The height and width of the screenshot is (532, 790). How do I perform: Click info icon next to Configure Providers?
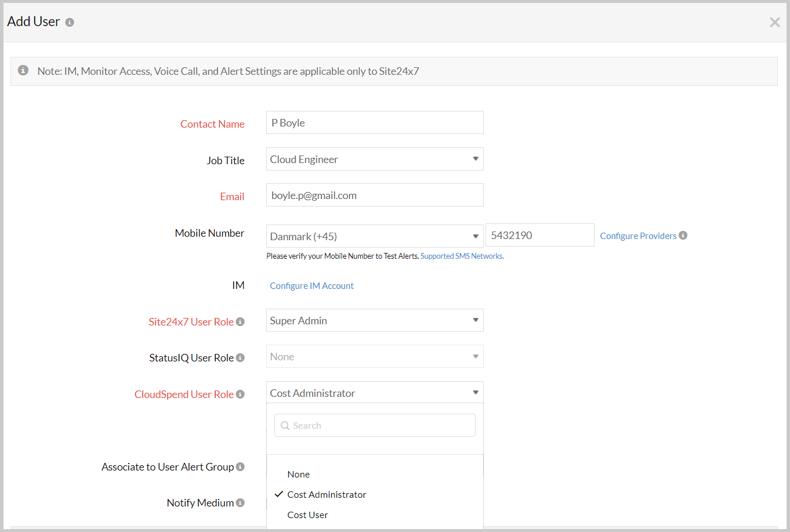[683, 236]
